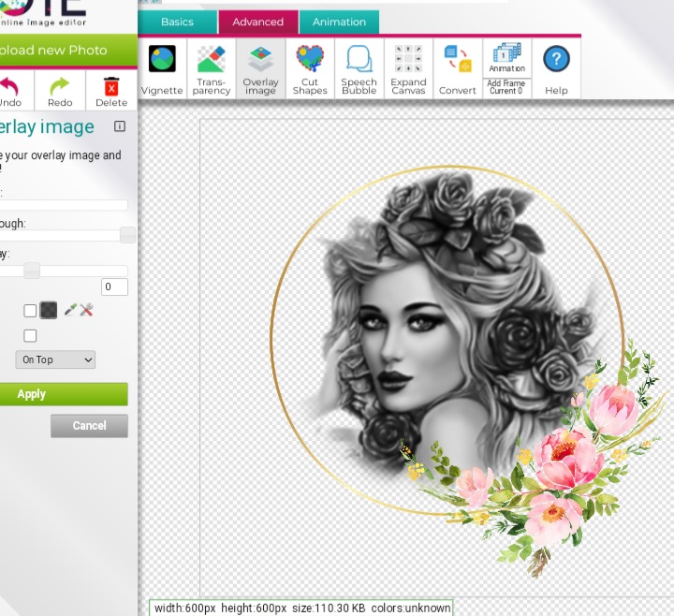Toggle the checkbox beside the color swatch
The image size is (674, 616).
coord(30,311)
